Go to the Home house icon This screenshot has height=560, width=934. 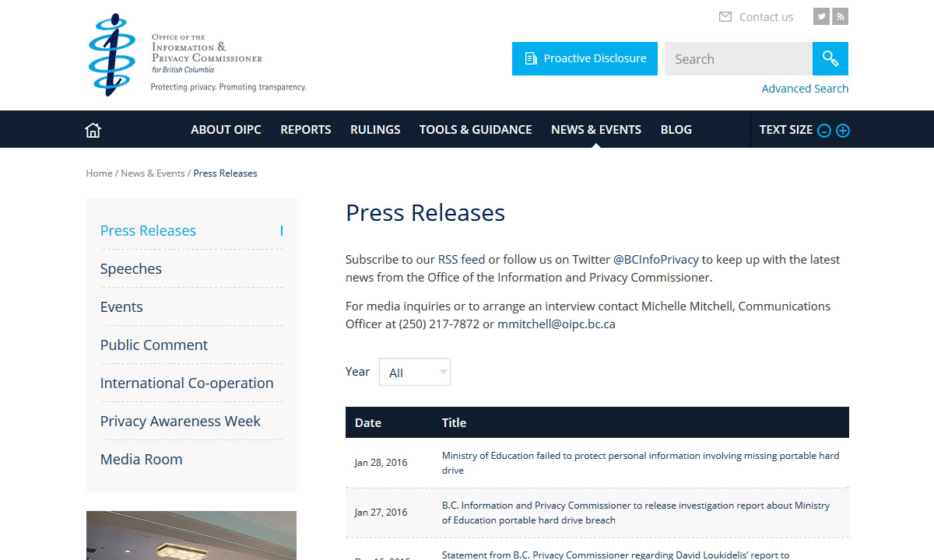pyautogui.click(x=93, y=130)
